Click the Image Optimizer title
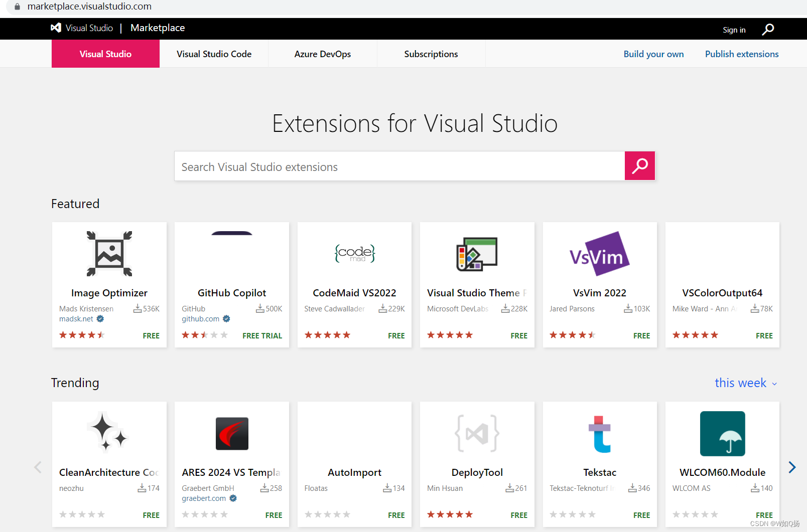 [x=109, y=293]
